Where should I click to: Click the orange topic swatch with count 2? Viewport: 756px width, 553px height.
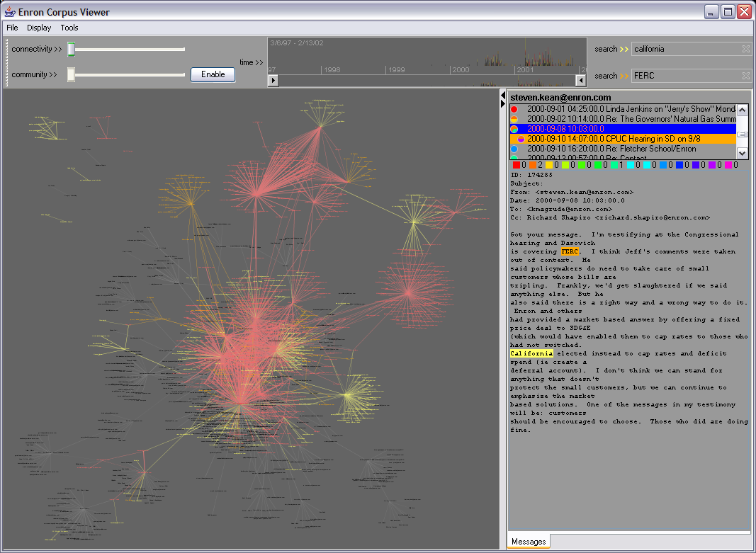532,165
